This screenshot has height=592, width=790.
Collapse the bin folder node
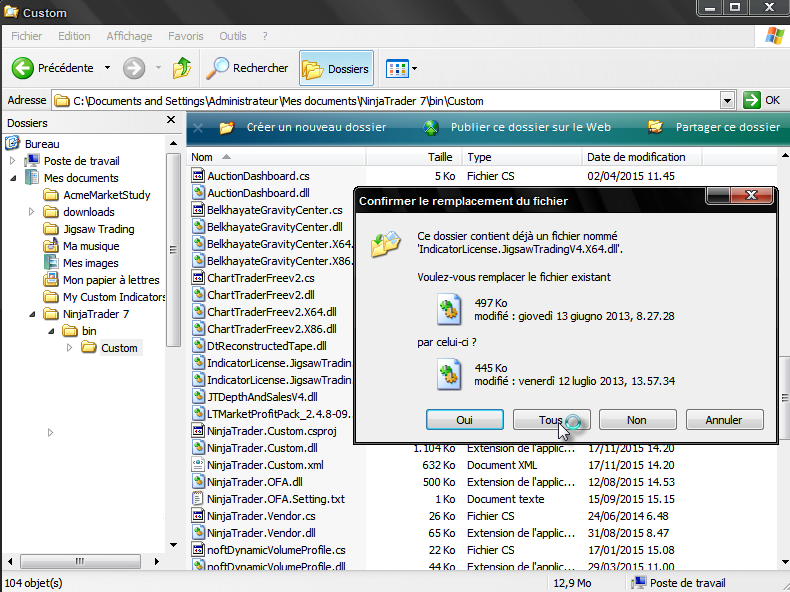pyautogui.click(x=52, y=331)
